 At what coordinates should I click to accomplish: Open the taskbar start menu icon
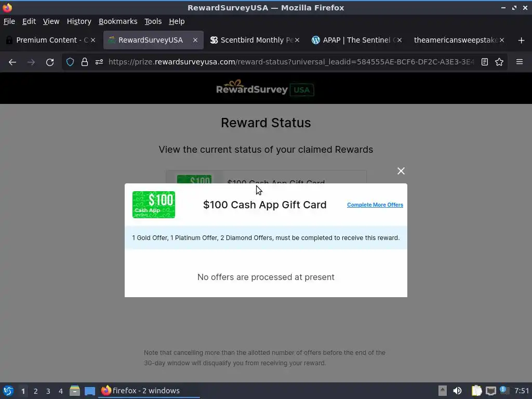click(x=8, y=391)
